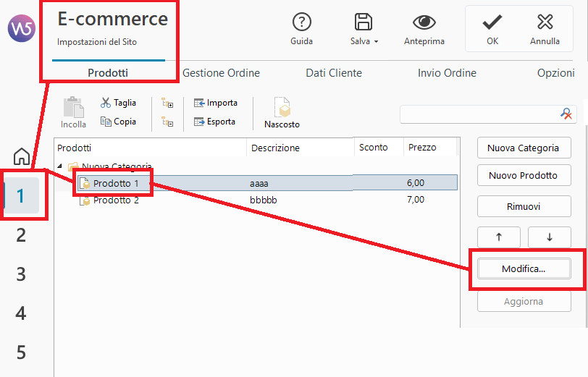This screenshot has height=377, width=588.
Task: Move item up with arrow button
Action: tap(499, 237)
